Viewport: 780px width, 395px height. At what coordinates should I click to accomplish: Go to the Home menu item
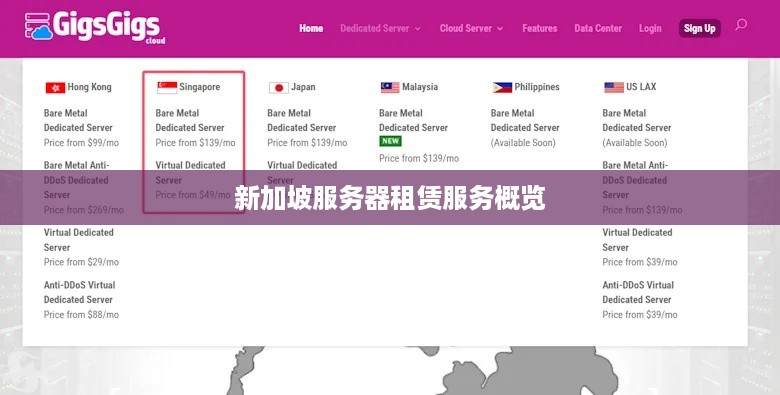311,28
